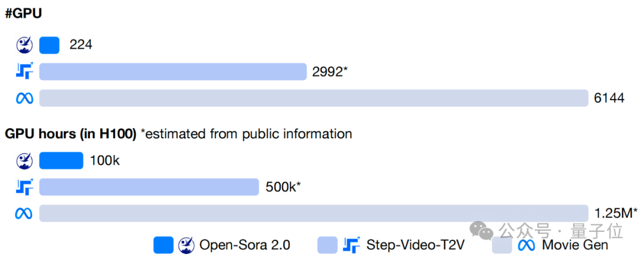Screen dimensions: 644x257
Task: Click the 6144 GPU bar
Action: 314,98
